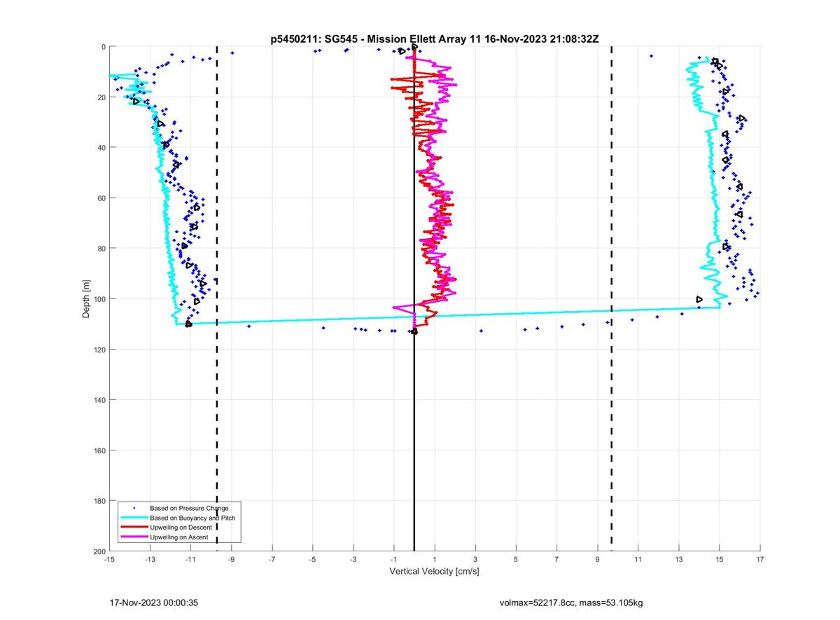Image resolution: width=840 pixels, height=620 pixels.
Task: Click the -3 tick on the velocity axis
Action: coord(353,560)
